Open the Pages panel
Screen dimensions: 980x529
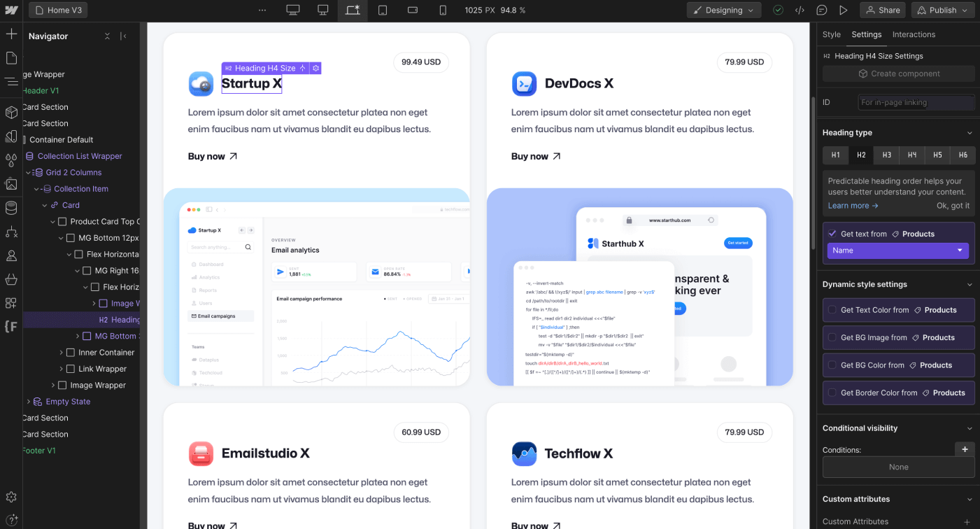11,58
